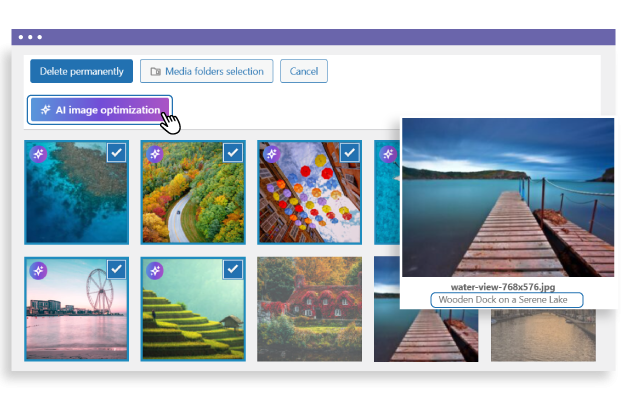Edit the Wooden Dock on a Serene Lake field
630x400 pixels.
click(507, 300)
